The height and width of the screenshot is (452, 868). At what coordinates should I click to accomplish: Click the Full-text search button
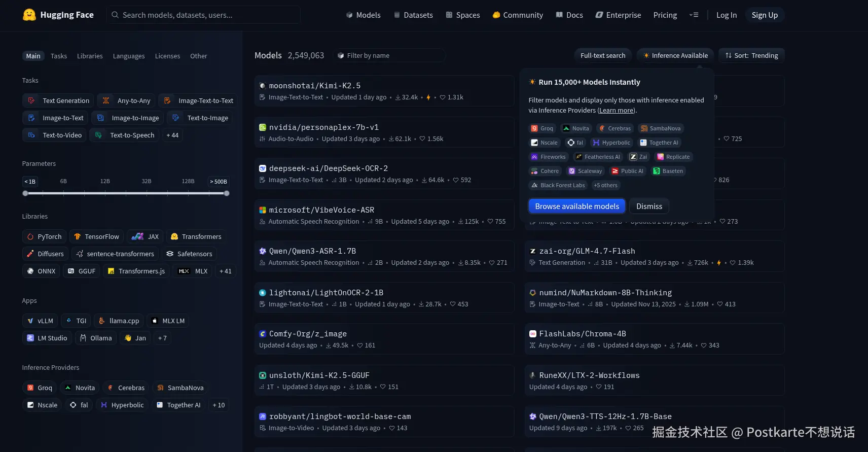pyautogui.click(x=603, y=55)
